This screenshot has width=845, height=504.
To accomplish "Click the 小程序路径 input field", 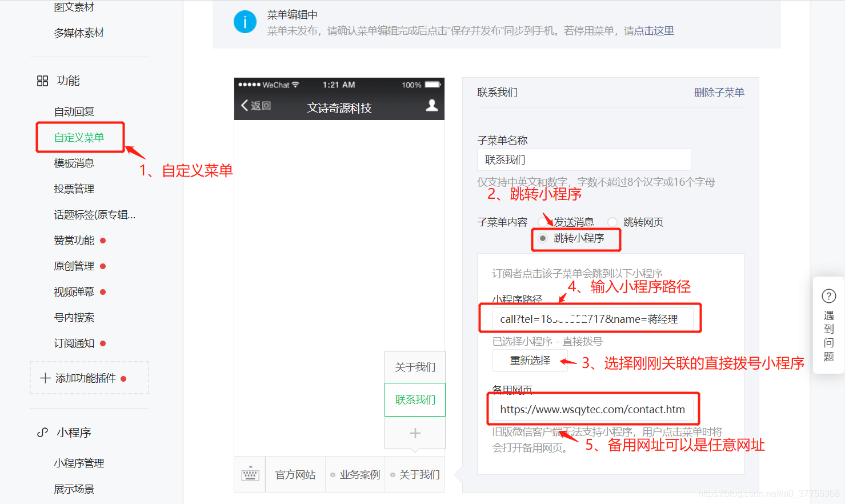I will (x=593, y=319).
